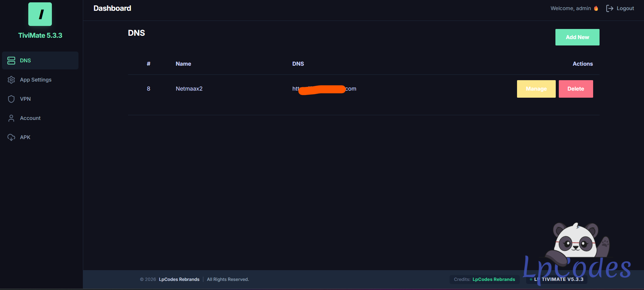Click the green TiviMate logo icon
This screenshot has height=290, width=644.
tap(40, 14)
